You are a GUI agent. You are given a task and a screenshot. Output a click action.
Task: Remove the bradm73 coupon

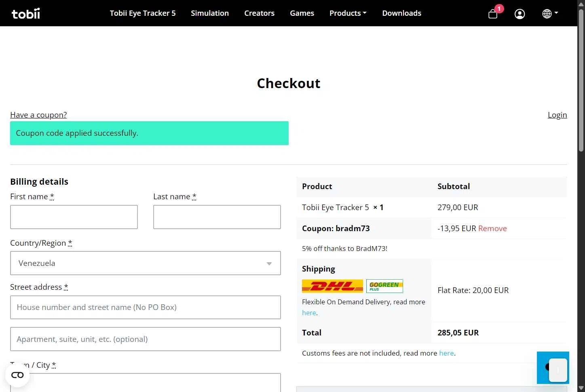(492, 228)
